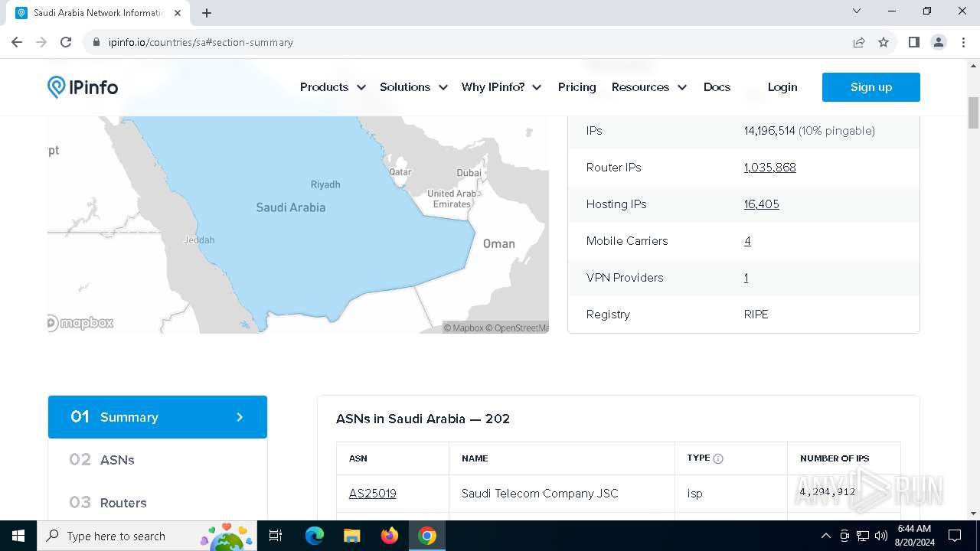
Task: Click the Chrome taskbar icon
Action: coord(427,536)
